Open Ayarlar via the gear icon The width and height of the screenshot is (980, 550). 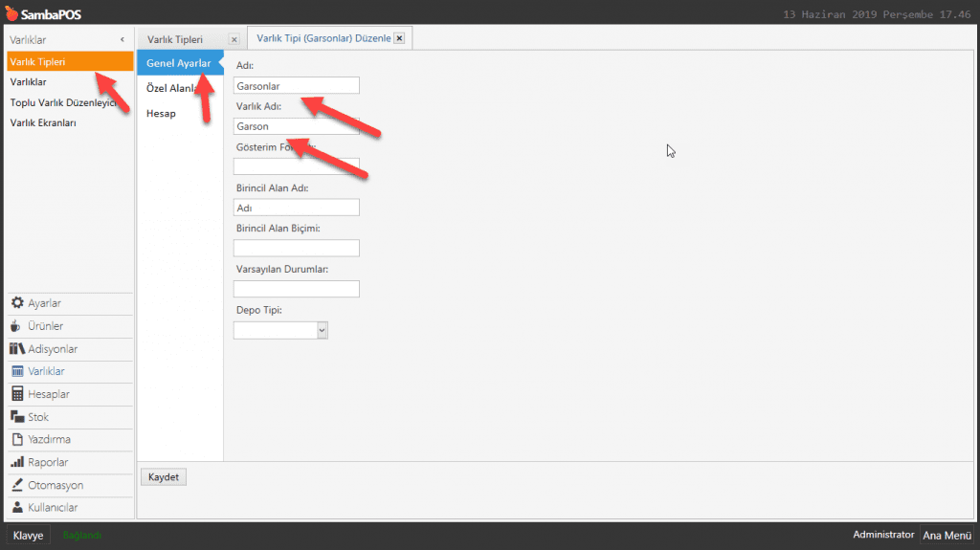coord(17,303)
